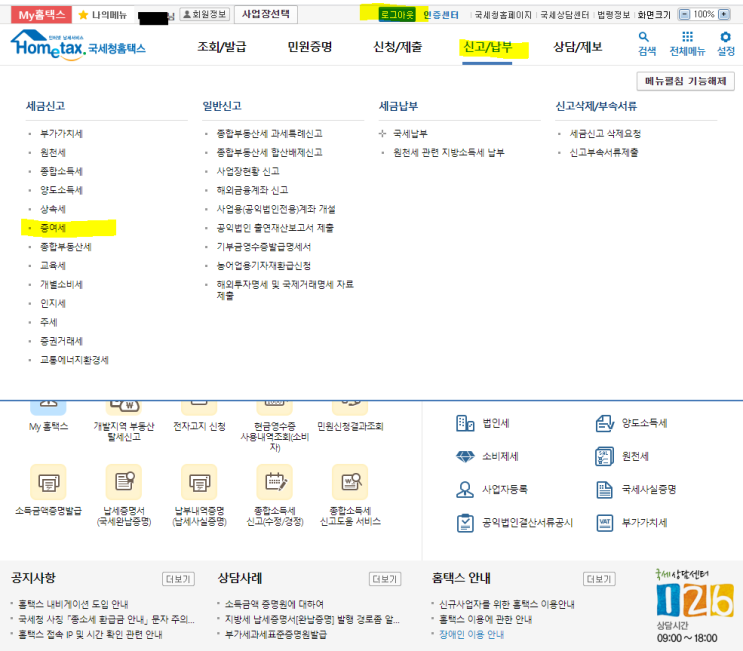Click 더보기 beside 공지사항
This screenshot has height=651, width=743.
178,579
